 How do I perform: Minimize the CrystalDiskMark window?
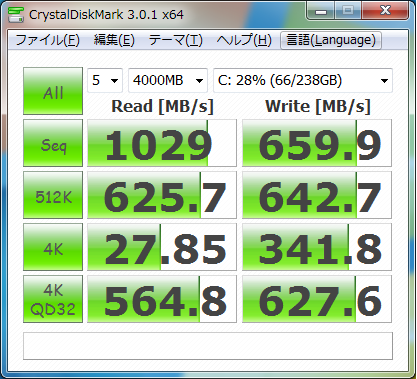tap(321, 11)
